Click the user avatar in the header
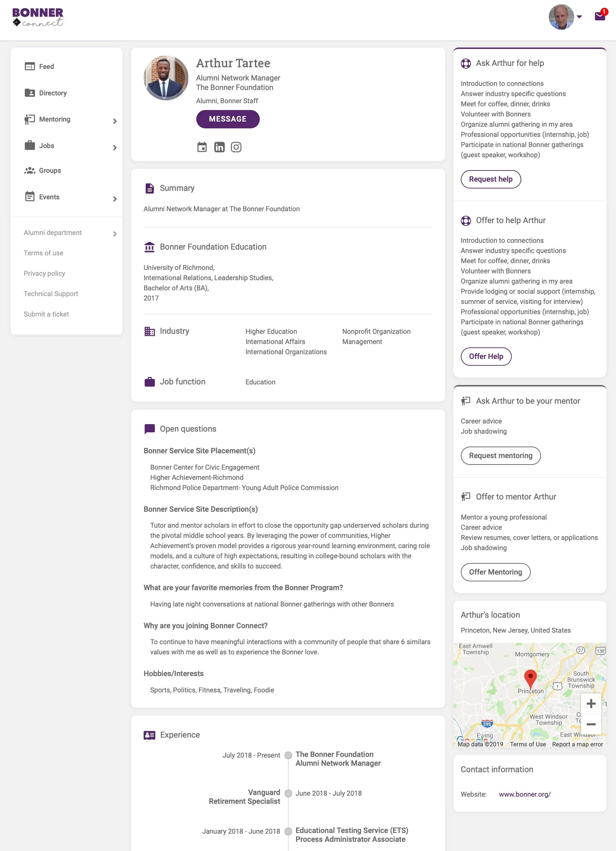Screen dimensions: 616x851 tap(561, 17)
